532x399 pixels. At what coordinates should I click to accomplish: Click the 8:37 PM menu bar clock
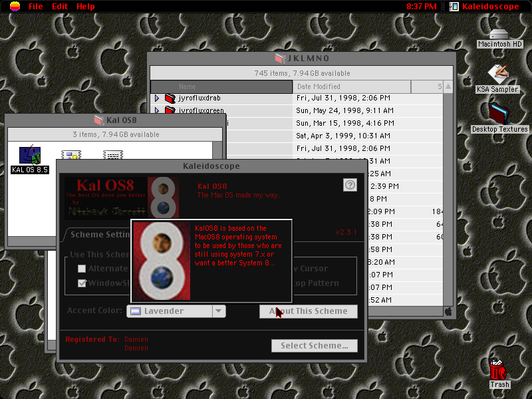point(422,6)
